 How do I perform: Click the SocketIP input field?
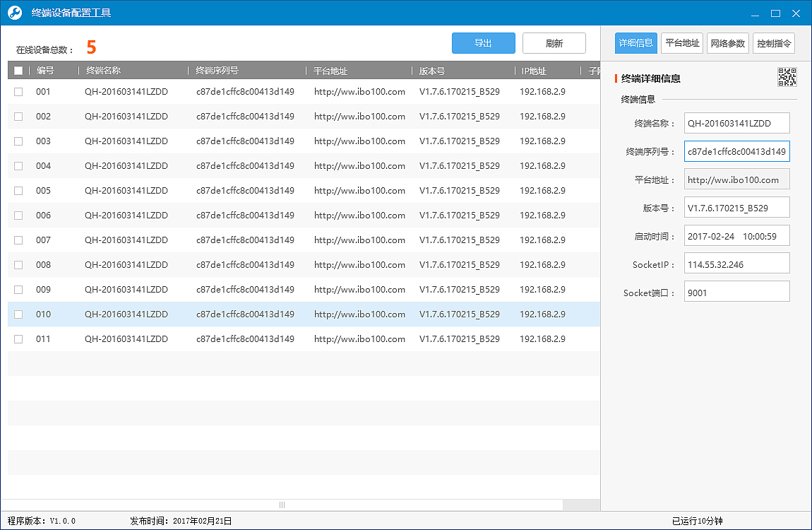(736, 264)
